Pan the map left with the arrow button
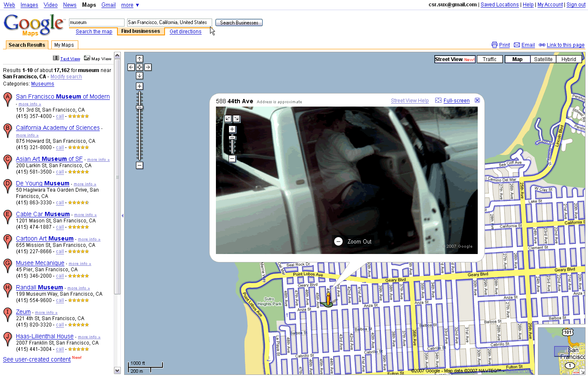The height and width of the screenshot is (377, 588). coord(131,67)
